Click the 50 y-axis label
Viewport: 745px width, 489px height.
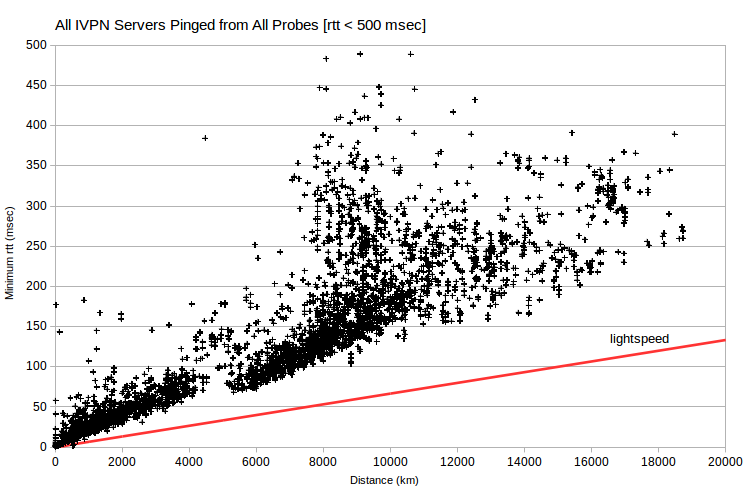(40, 407)
